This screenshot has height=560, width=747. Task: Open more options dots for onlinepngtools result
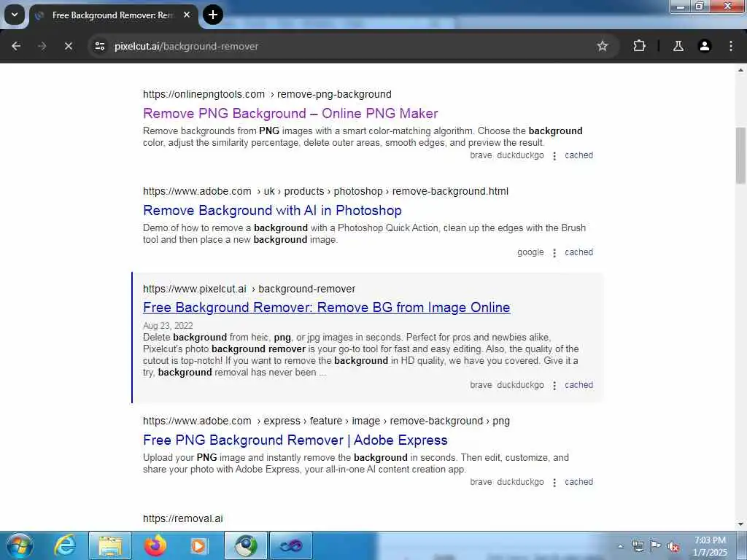554,156
